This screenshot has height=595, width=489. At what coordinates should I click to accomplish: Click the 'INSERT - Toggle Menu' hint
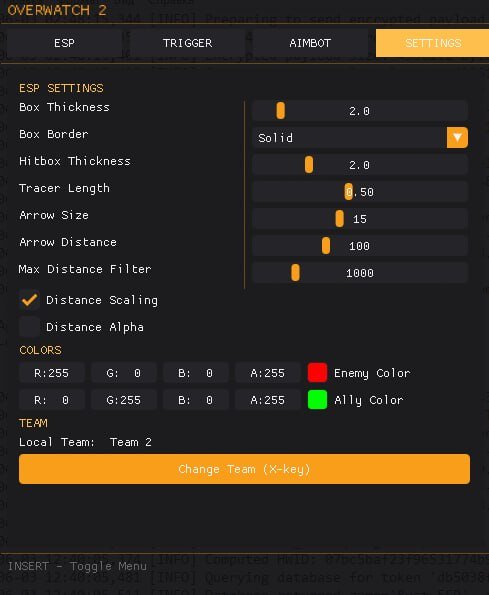[77, 566]
